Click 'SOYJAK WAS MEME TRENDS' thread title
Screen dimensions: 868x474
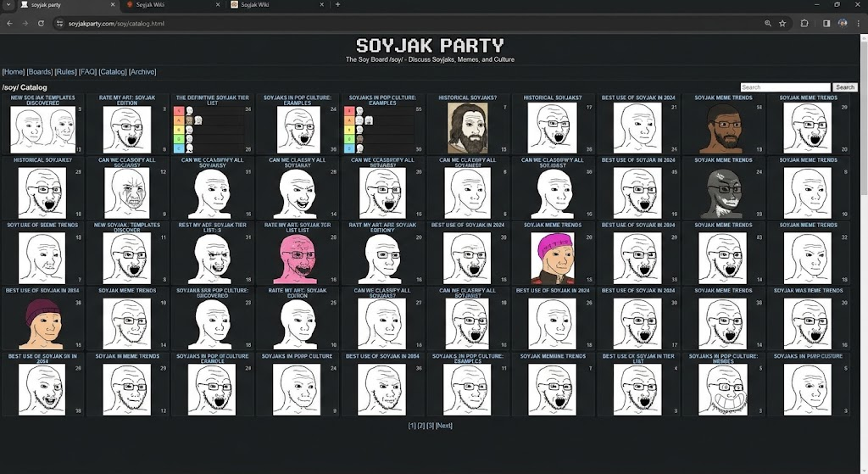[808, 291]
